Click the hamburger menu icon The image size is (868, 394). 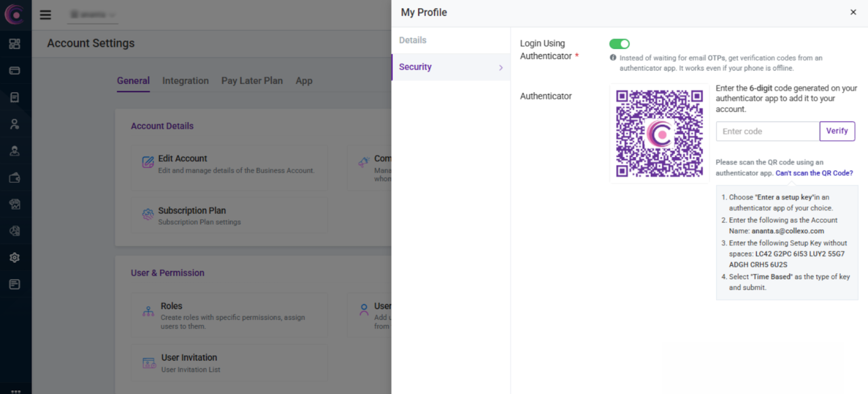[x=45, y=15]
